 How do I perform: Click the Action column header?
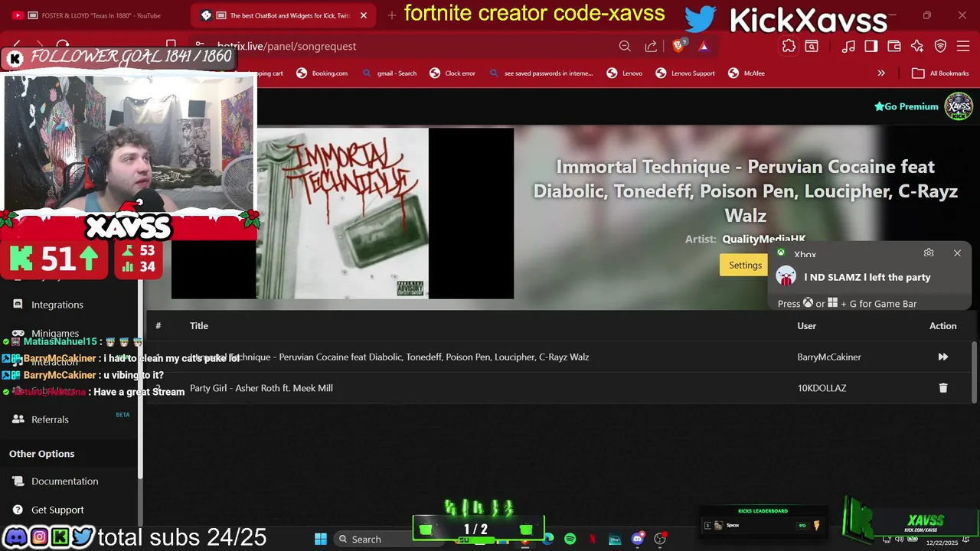pos(942,326)
